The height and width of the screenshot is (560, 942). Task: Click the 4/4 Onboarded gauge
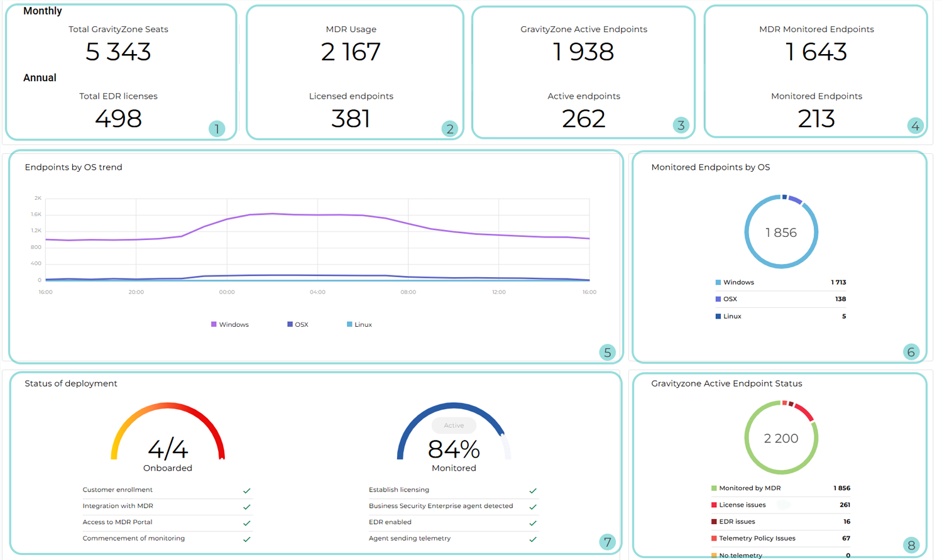pos(168,440)
